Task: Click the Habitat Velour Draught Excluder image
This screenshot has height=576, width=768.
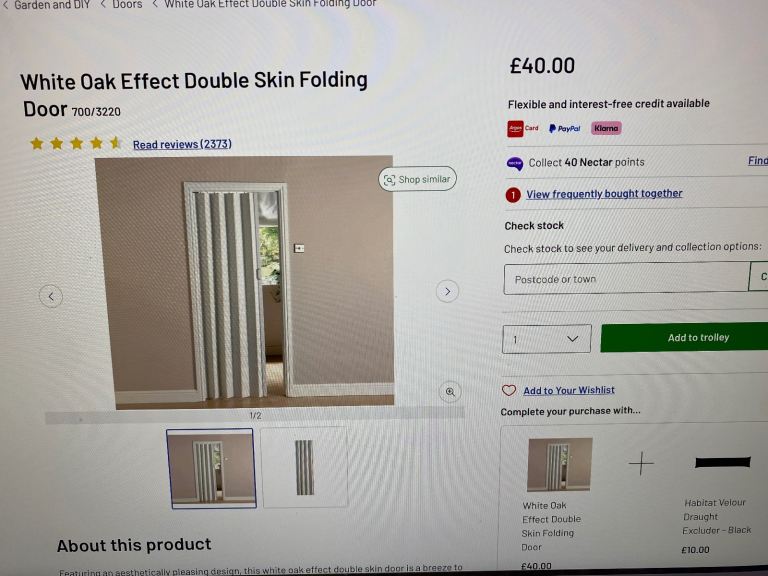Action: click(x=722, y=462)
